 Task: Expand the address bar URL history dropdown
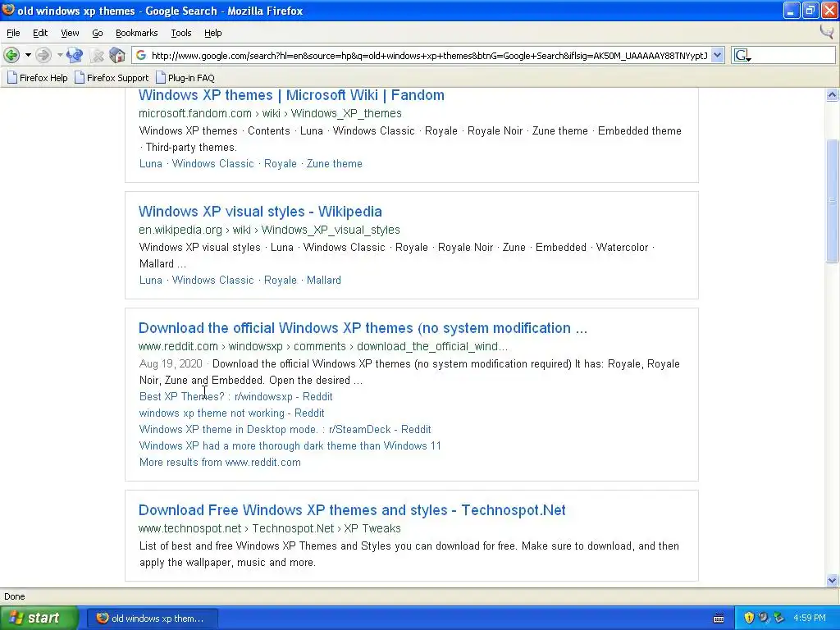(x=717, y=55)
